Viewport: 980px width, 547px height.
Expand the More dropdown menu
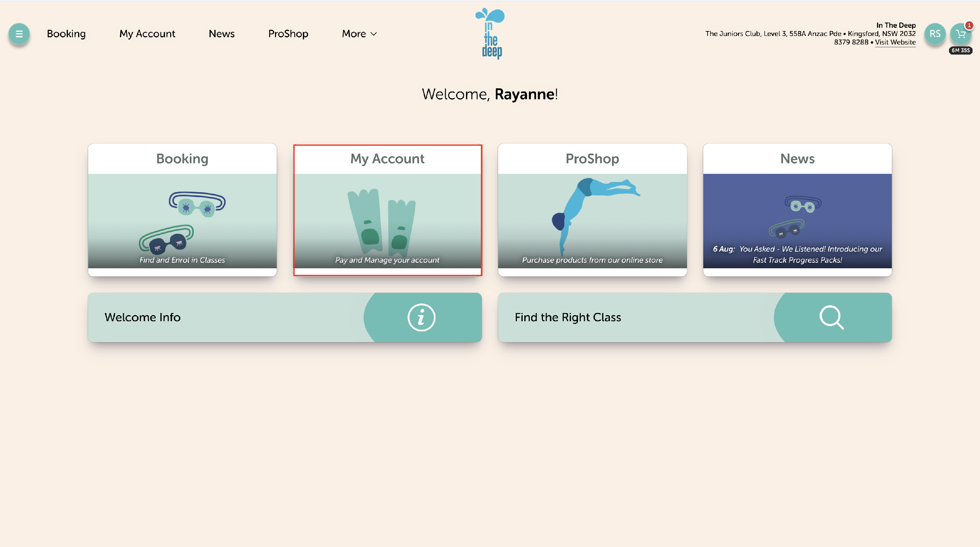pyautogui.click(x=359, y=34)
